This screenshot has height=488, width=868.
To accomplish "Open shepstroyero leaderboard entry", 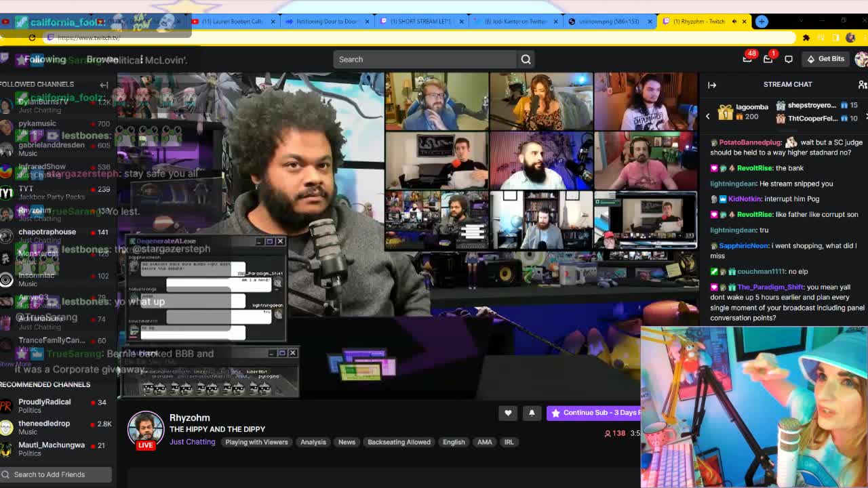I will pyautogui.click(x=816, y=105).
